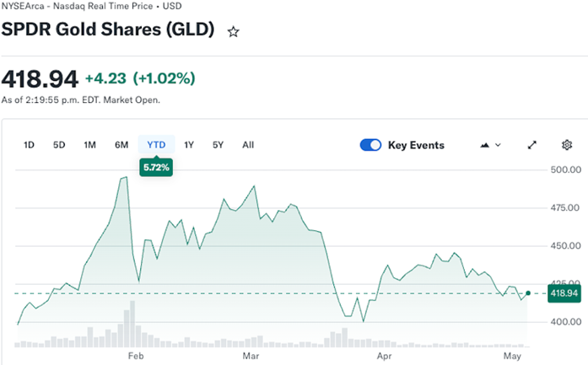588x365 pixels.
Task: Open chart settings gear icon
Action: click(x=567, y=145)
